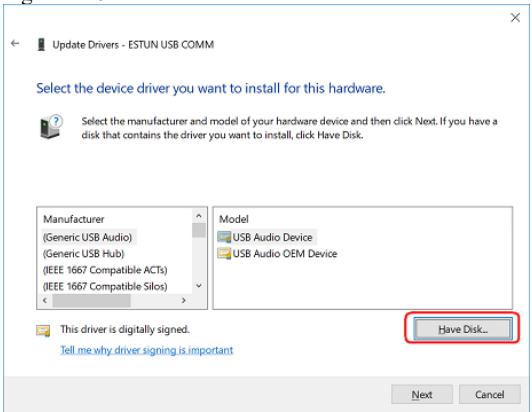
Task: Click manufacturer list scroll left arrow
Action: (45, 300)
